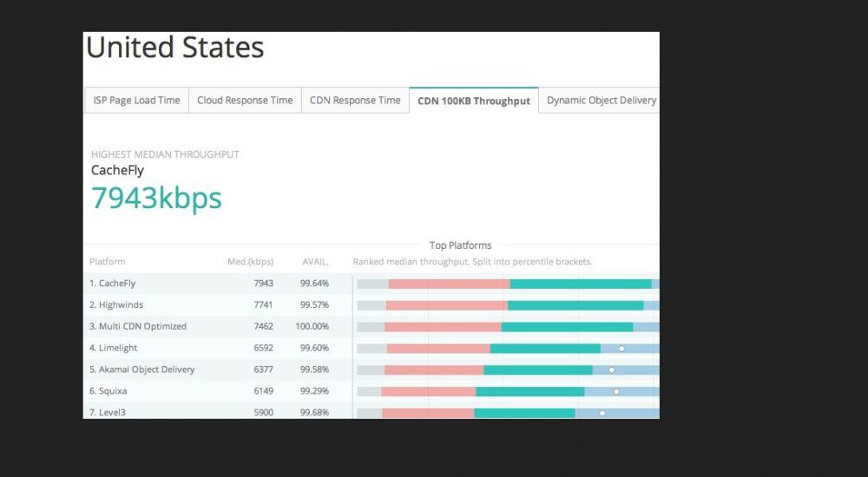The width and height of the screenshot is (868, 477).
Task: Click the CDN 100KB Throughput tab
Action: 473,101
